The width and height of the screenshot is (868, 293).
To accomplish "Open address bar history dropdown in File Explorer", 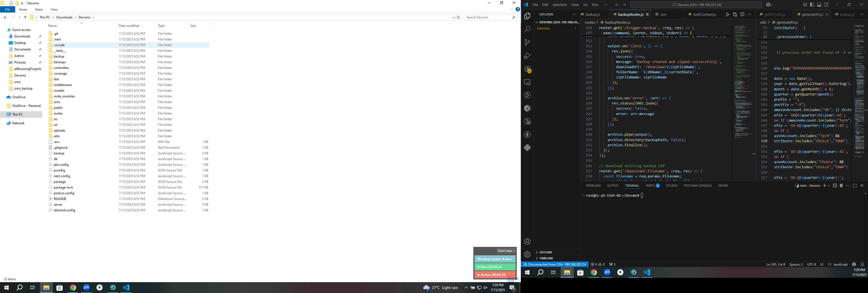I will (x=454, y=18).
